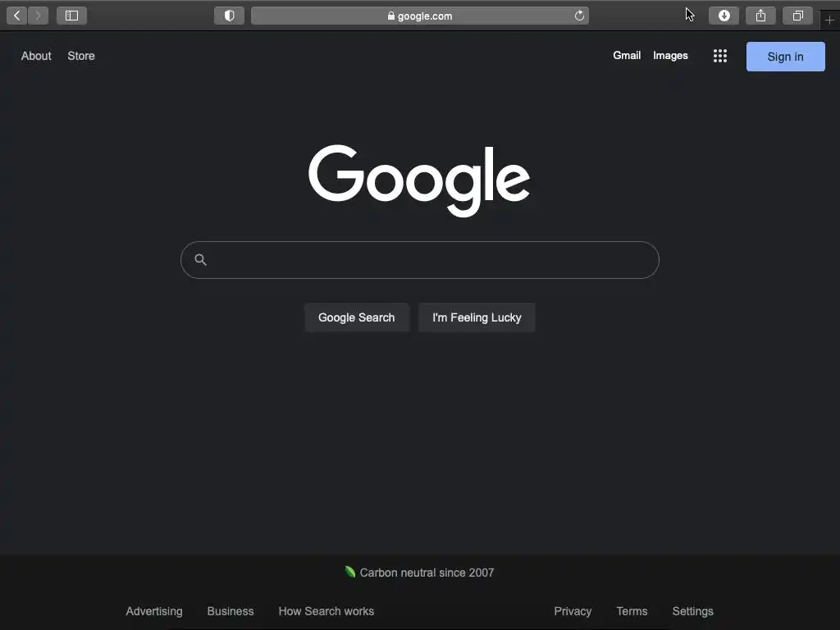Focus the google.com address bar
The width and height of the screenshot is (840, 630).
tap(420, 16)
